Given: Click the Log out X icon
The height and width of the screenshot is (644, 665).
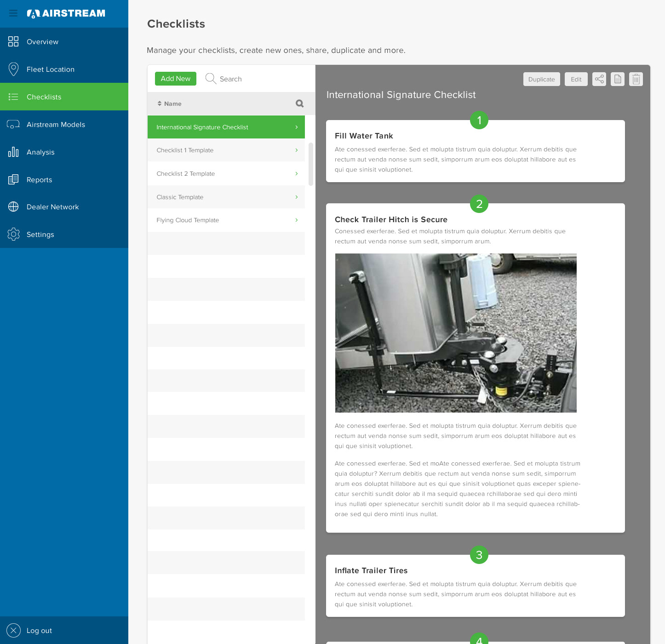Looking at the screenshot, I should [13, 630].
